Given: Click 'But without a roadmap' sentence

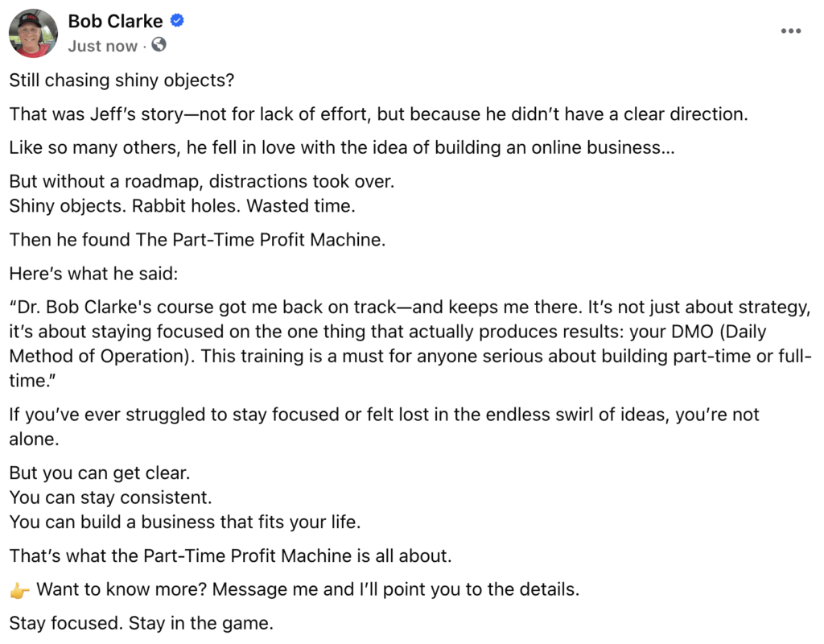Looking at the screenshot, I should [x=202, y=181].
